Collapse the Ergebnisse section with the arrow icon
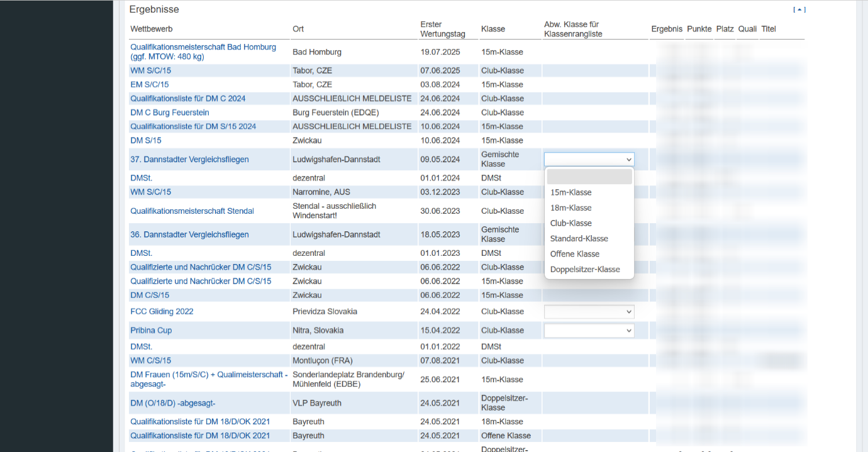This screenshot has height=452, width=868. [799, 9]
